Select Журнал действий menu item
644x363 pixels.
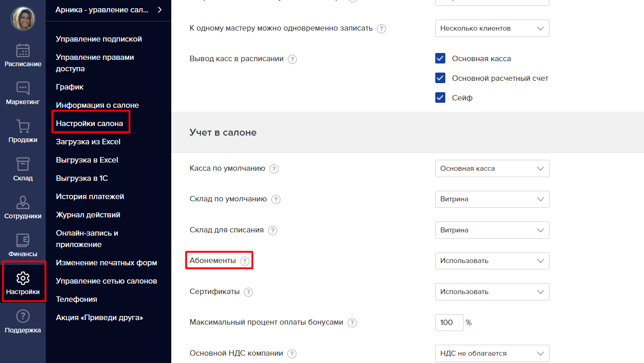(x=88, y=215)
